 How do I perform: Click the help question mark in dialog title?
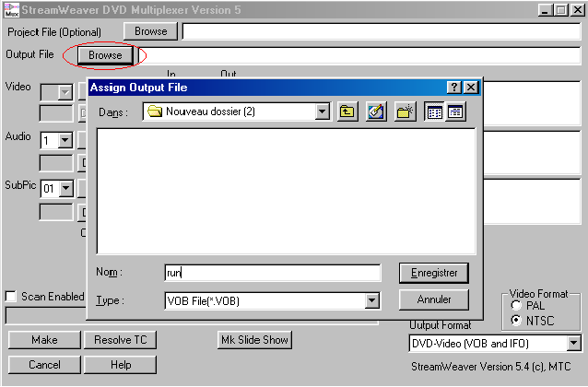[453, 88]
